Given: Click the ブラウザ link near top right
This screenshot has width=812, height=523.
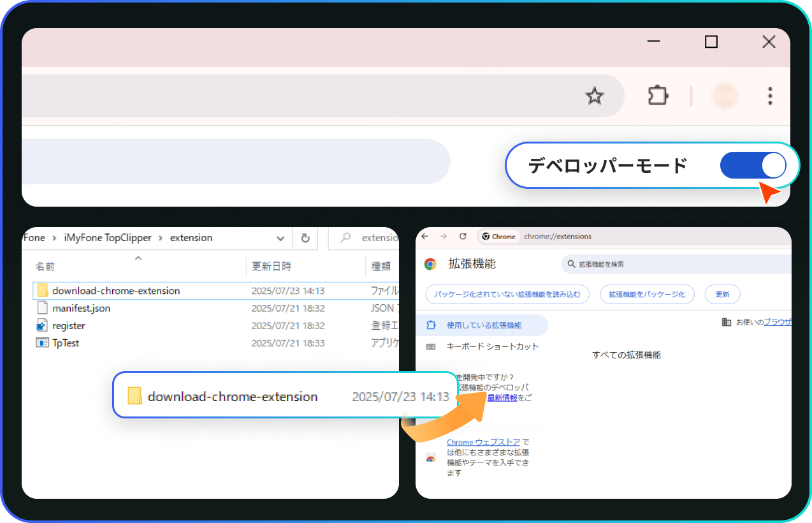Looking at the screenshot, I should click(778, 322).
